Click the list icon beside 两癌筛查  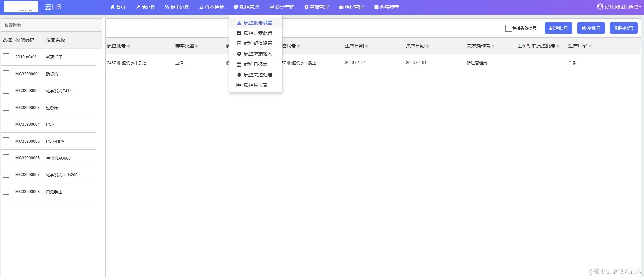(x=376, y=7)
